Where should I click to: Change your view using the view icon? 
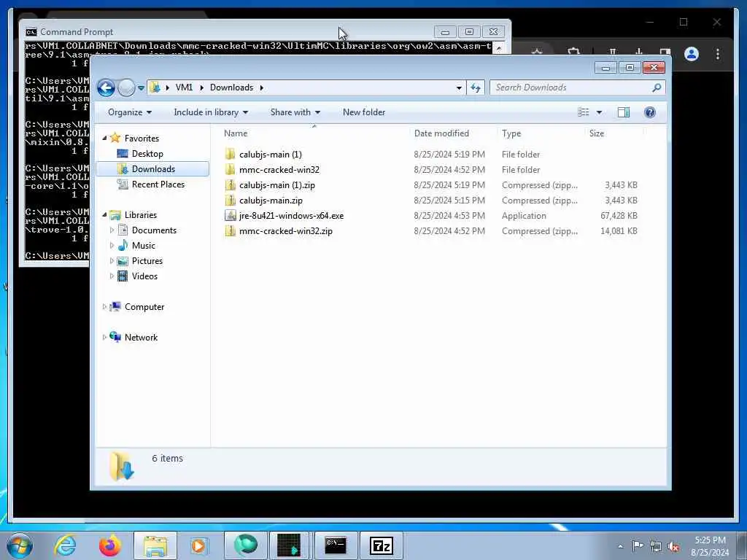[583, 112]
